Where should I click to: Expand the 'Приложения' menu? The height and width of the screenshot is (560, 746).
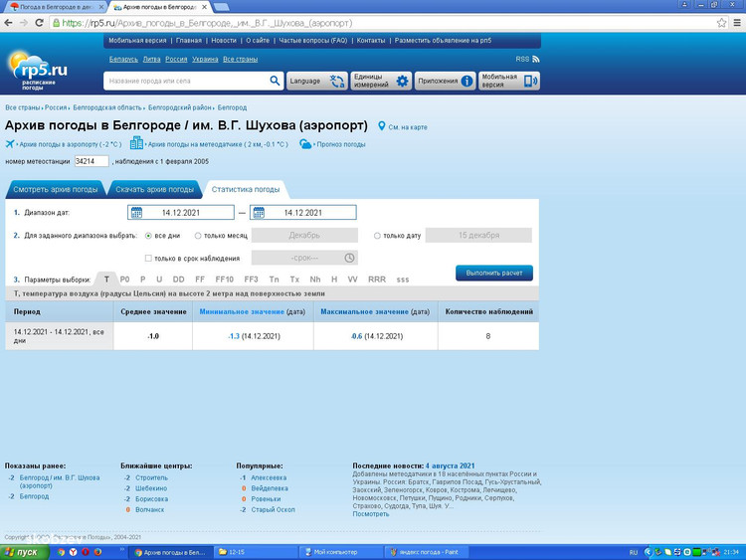coord(445,81)
